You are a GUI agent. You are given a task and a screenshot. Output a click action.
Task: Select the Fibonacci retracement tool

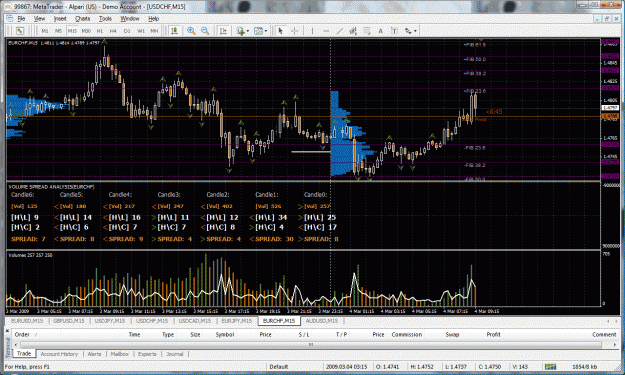367,31
